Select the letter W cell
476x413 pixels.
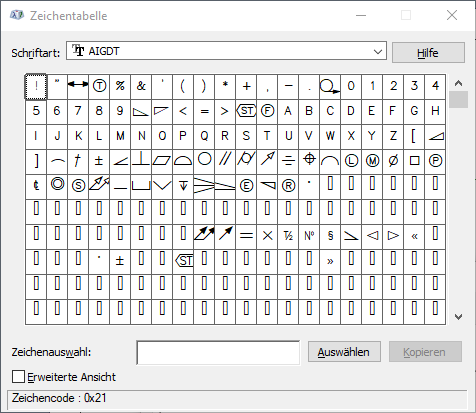[330, 136]
